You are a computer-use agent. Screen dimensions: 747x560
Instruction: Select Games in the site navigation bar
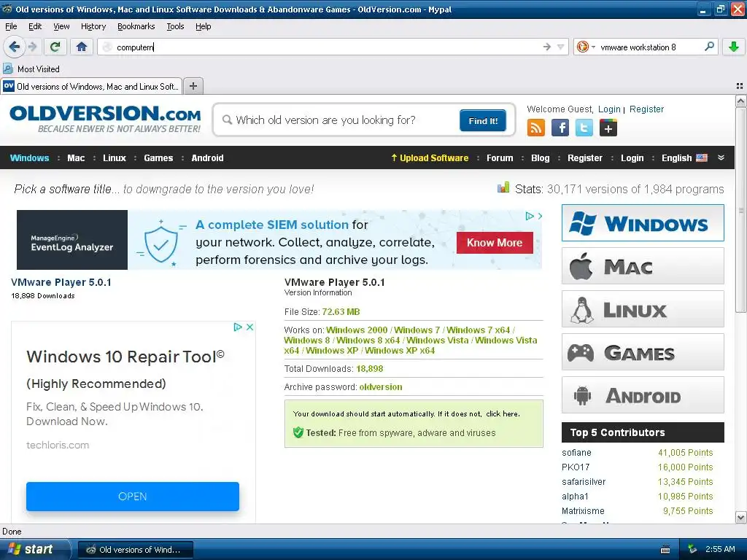[x=158, y=157]
